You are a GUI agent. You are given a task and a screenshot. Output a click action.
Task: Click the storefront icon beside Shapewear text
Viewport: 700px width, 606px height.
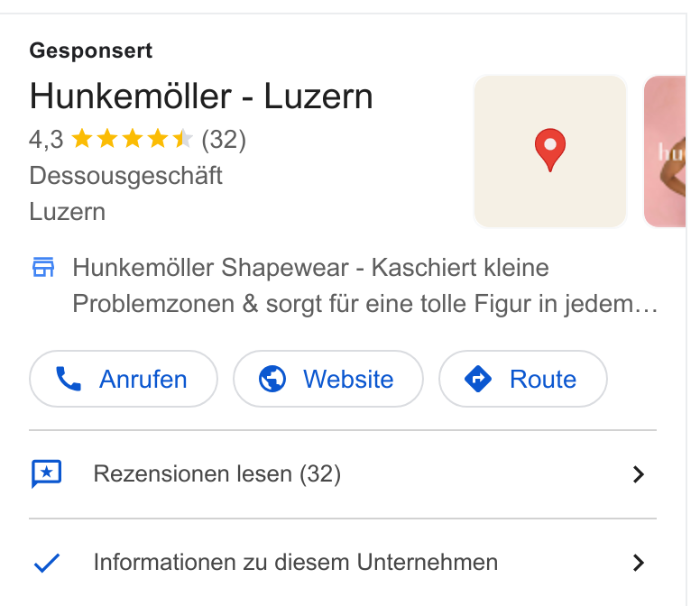43,267
